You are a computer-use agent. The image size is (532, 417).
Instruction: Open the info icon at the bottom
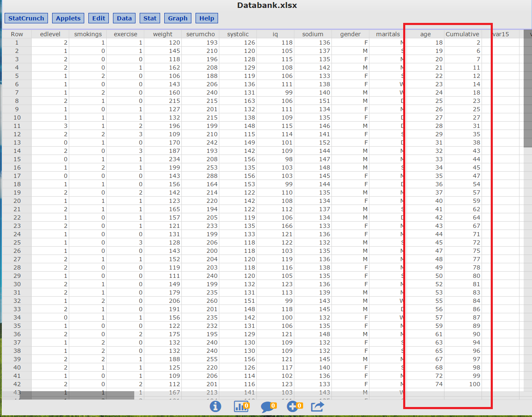tap(215, 406)
